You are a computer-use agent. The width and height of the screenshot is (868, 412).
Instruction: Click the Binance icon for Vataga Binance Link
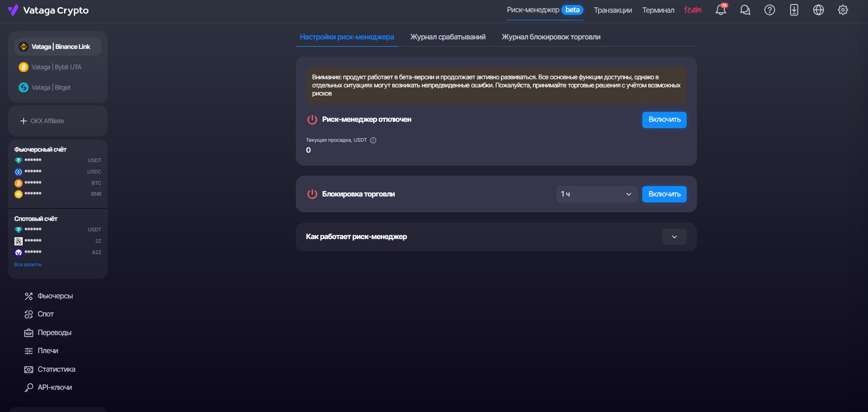(24, 47)
